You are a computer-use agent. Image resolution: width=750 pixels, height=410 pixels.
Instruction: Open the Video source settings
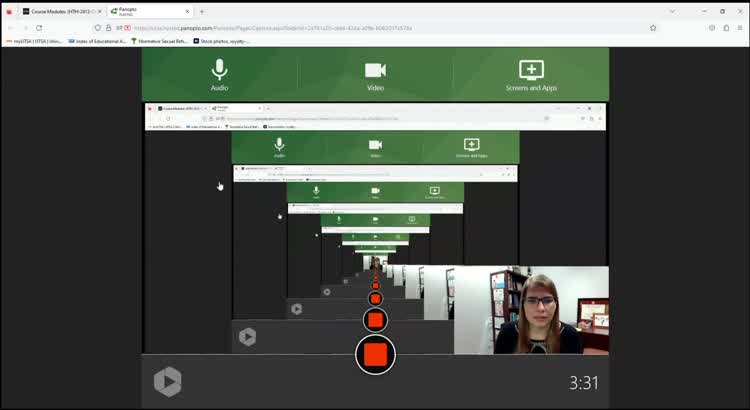tap(375, 75)
